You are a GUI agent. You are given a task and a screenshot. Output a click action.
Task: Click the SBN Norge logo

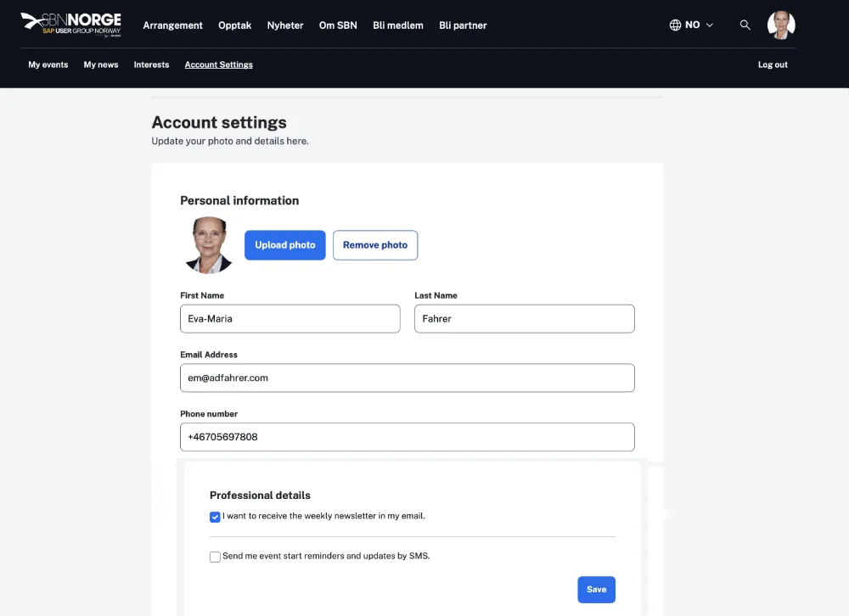[70, 25]
